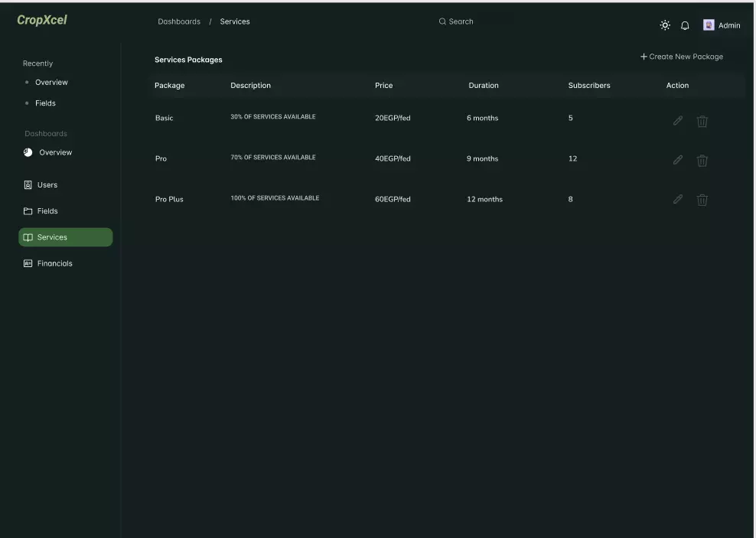Open the Dashboards Overview sidebar item
The height and width of the screenshot is (538, 756).
pyautogui.click(x=55, y=152)
